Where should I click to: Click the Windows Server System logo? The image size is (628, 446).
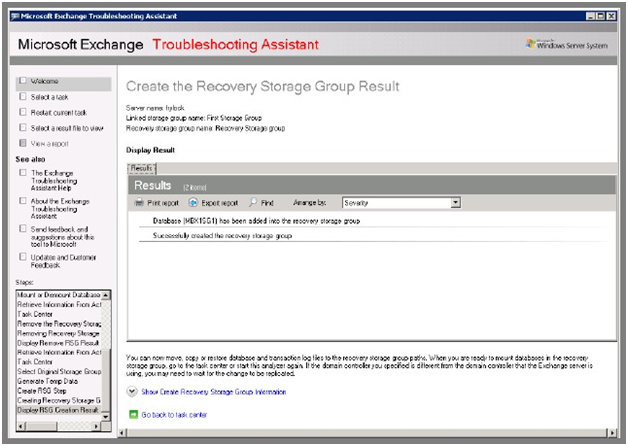(x=567, y=44)
